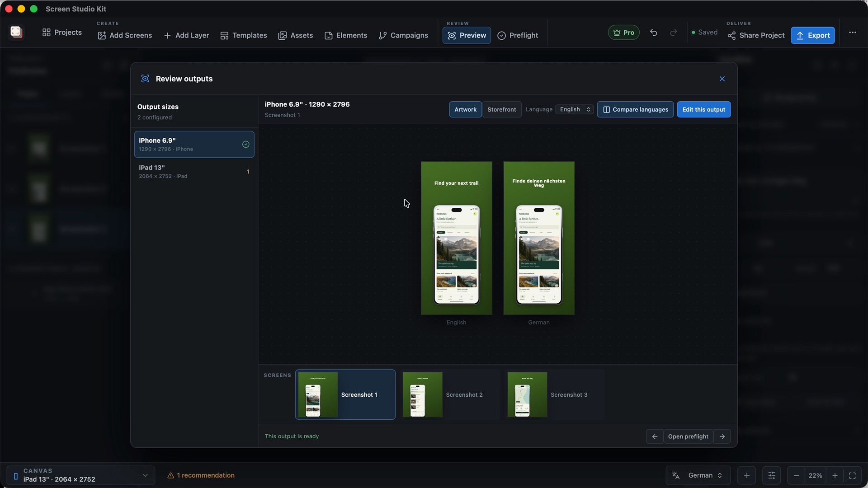This screenshot has width=868, height=488.
Task: Click the blue Export button
Action: click(812, 35)
